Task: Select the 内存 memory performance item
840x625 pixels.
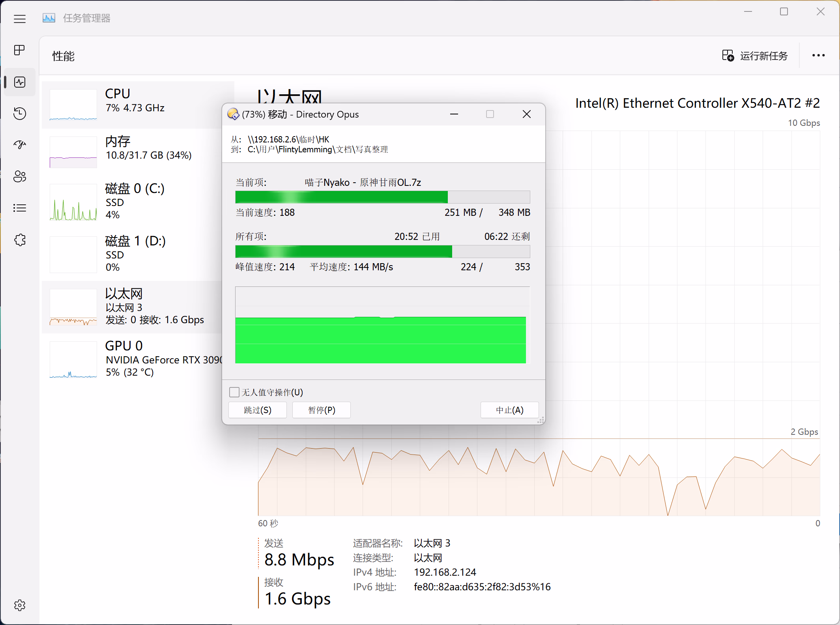Action: tap(134, 152)
